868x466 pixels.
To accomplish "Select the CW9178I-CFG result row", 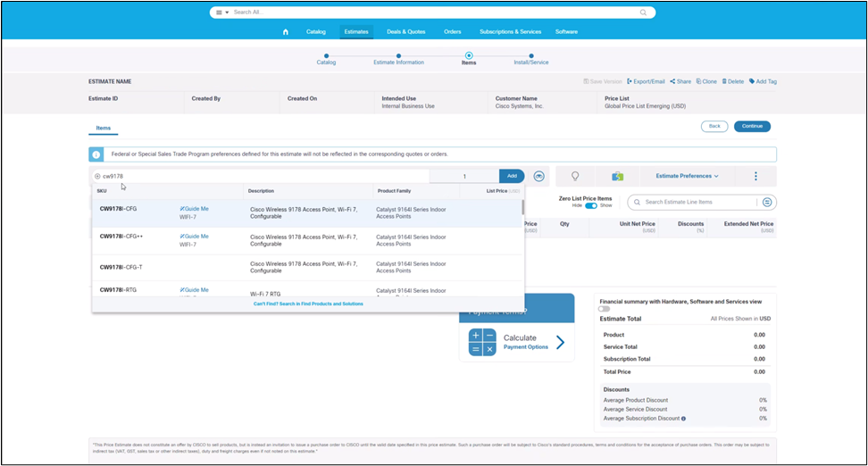I will (307, 213).
